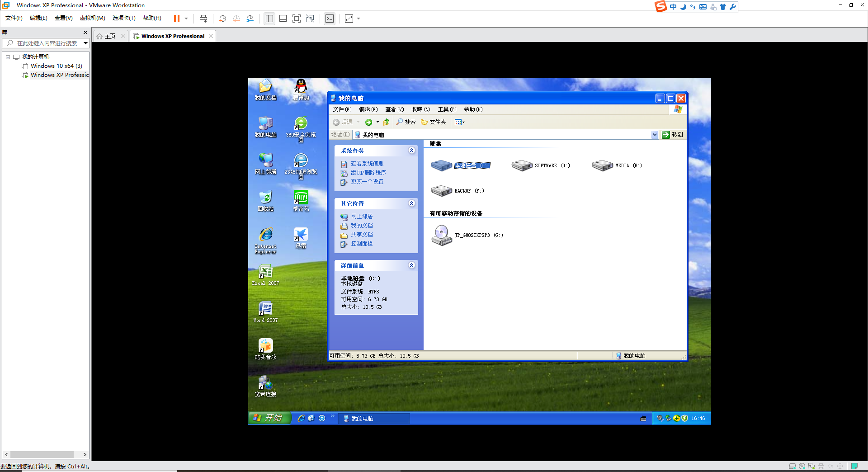Click the XP 开始 start button
The image size is (868, 472).
click(269, 418)
